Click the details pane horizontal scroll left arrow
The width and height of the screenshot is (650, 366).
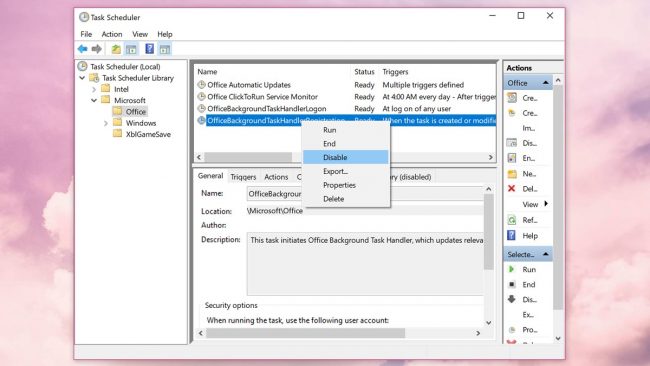coord(201,333)
